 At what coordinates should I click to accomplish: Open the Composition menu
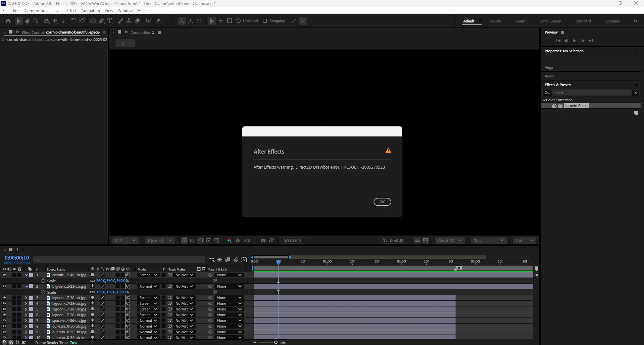(x=36, y=11)
